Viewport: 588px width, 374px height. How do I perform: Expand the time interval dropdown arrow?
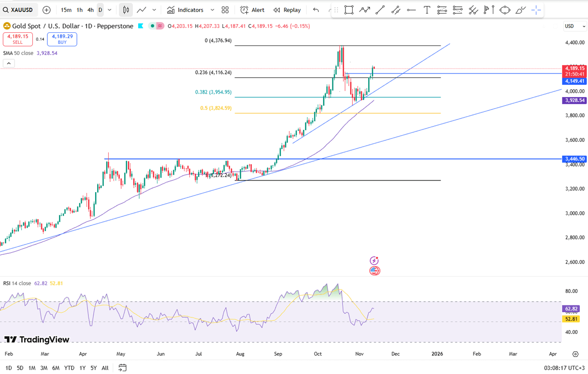point(110,10)
